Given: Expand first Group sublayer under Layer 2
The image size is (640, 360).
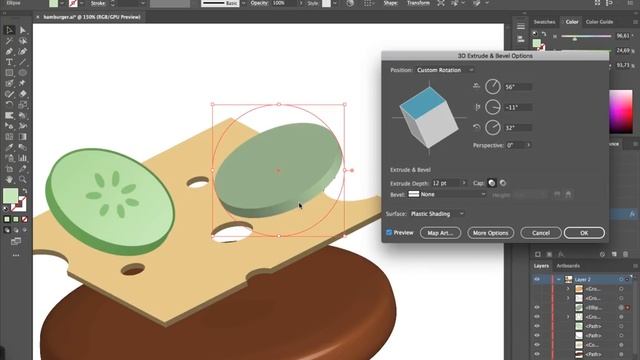Looking at the screenshot, I should [568, 289].
